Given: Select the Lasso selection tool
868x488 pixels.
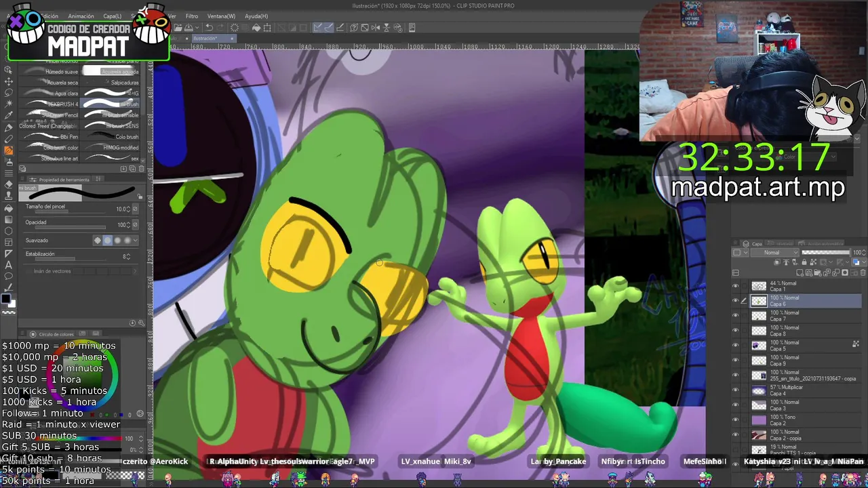Looking at the screenshot, I should click(x=8, y=93).
